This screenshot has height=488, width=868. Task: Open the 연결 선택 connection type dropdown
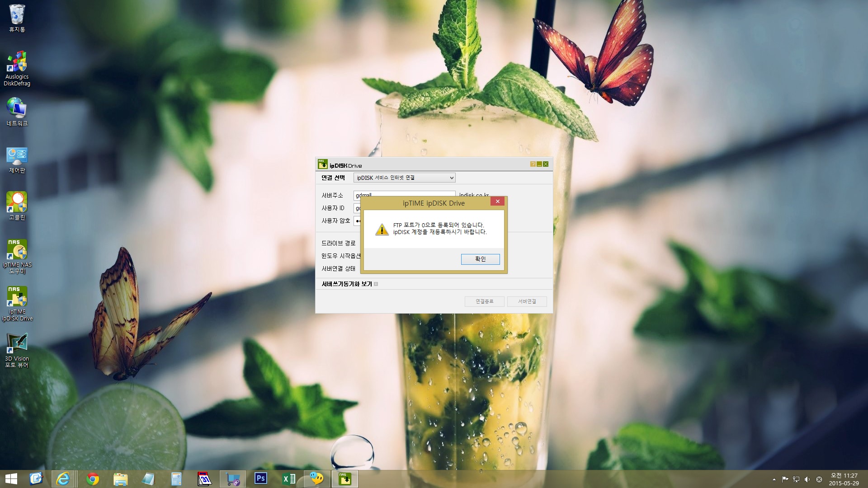point(404,178)
